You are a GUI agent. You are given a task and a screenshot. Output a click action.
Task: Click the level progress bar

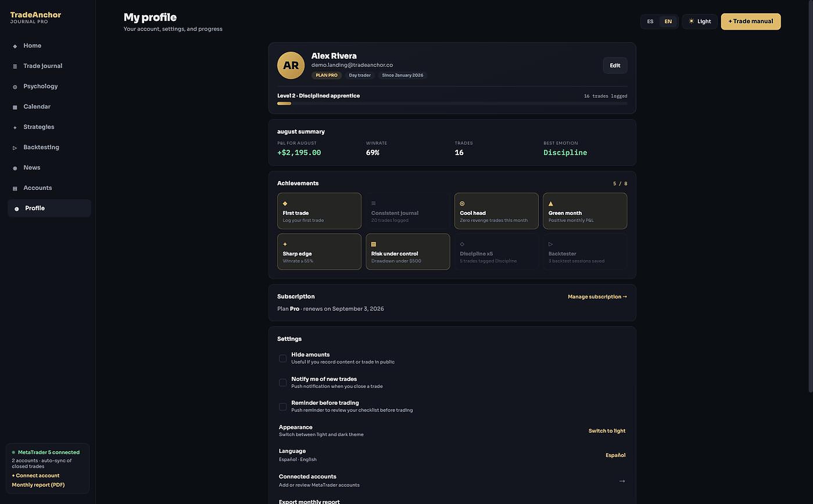[452, 104]
